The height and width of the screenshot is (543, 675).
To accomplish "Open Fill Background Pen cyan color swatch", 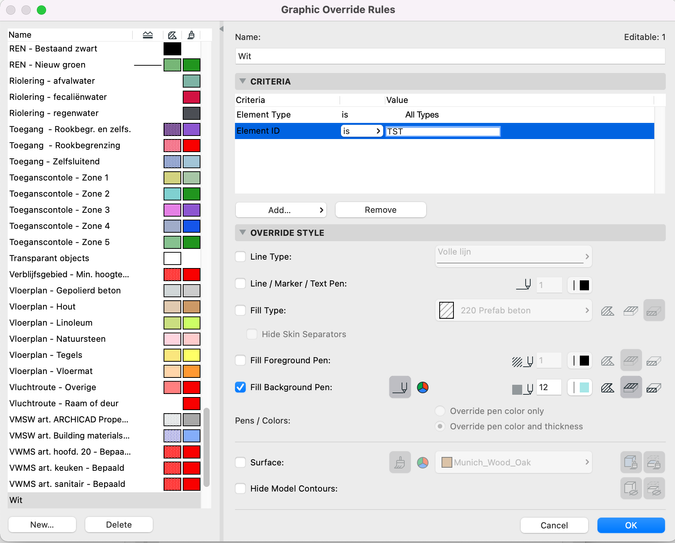I will [x=580, y=388].
